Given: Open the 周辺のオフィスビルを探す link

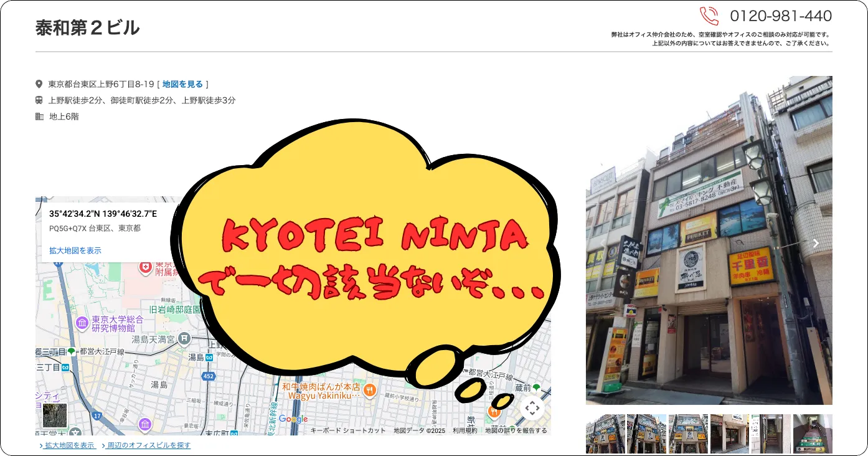Looking at the screenshot, I should click(x=148, y=445).
